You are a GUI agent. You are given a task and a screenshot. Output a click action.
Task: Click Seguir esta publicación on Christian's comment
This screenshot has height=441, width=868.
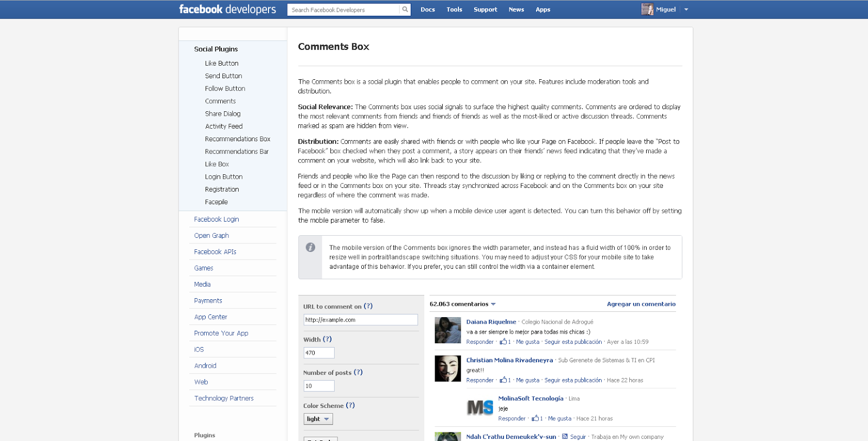tap(573, 380)
